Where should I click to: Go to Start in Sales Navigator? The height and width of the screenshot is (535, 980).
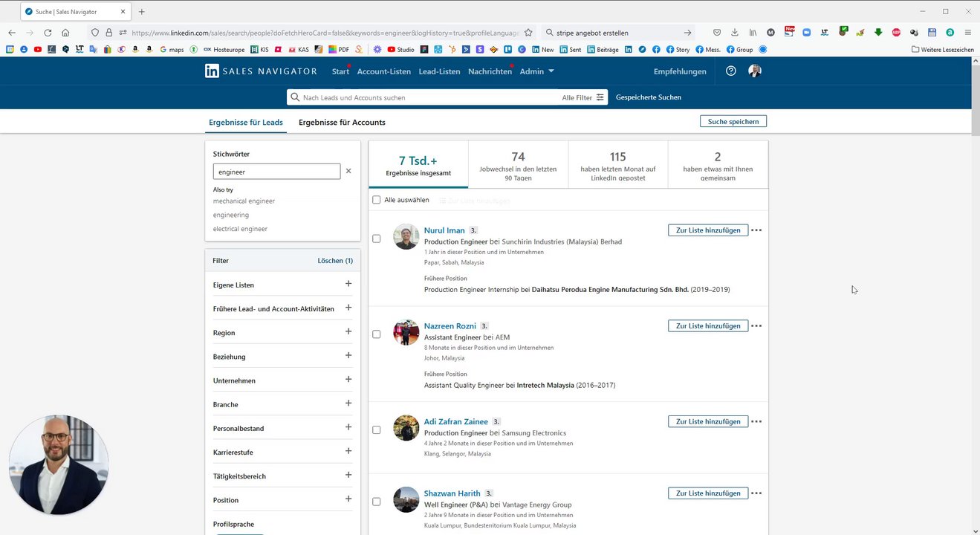340,71
